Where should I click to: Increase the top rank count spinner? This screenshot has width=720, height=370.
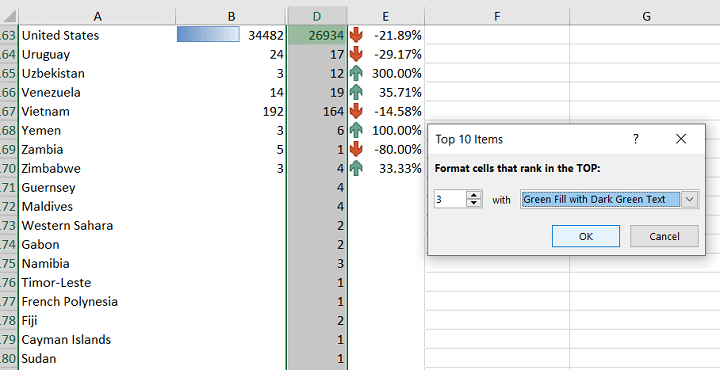click(x=473, y=195)
